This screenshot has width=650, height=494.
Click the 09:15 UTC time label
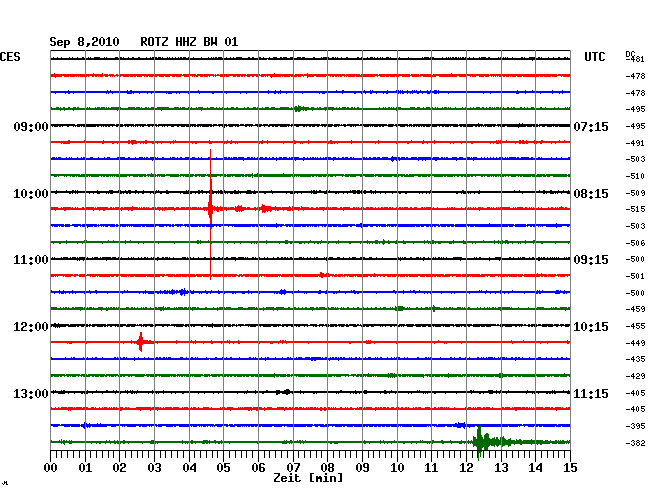[x=591, y=260]
